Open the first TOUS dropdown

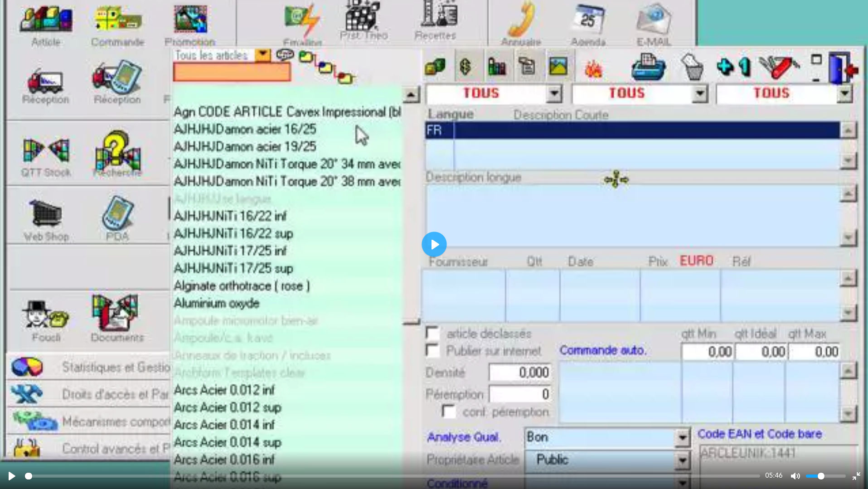[554, 94]
